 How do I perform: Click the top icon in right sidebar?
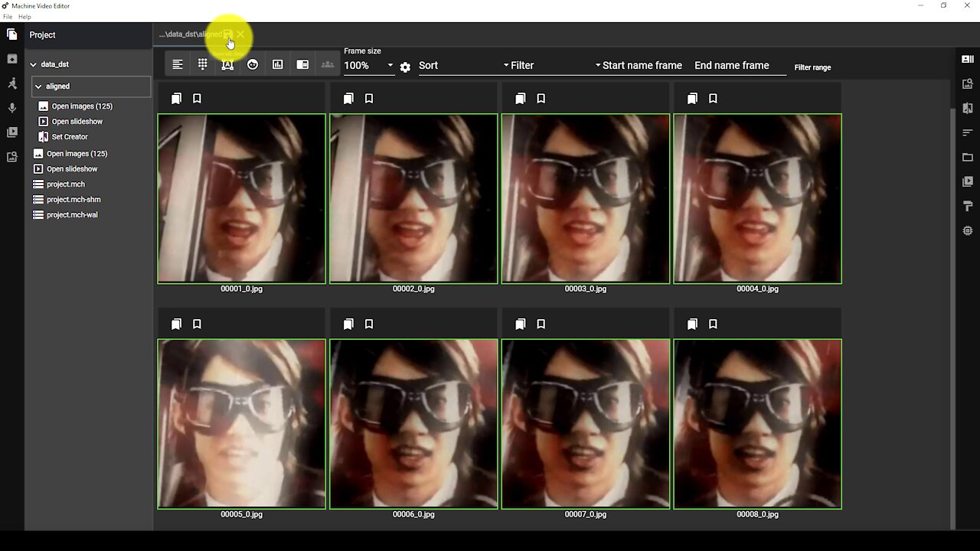pyautogui.click(x=968, y=59)
